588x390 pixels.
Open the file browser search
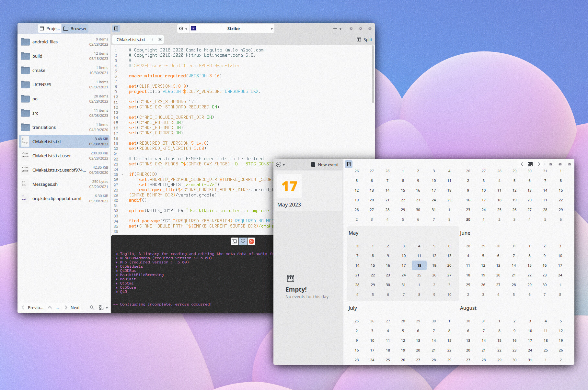[92, 307]
